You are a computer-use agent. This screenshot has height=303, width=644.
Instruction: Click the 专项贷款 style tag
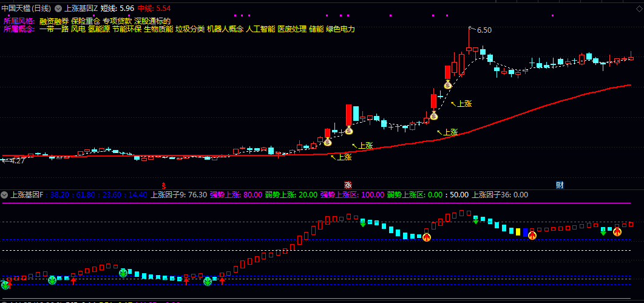point(117,21)
